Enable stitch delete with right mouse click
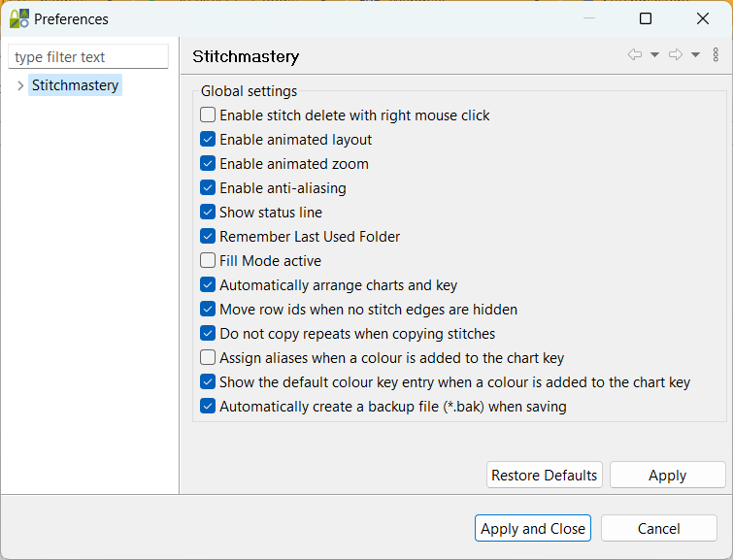 208,115
